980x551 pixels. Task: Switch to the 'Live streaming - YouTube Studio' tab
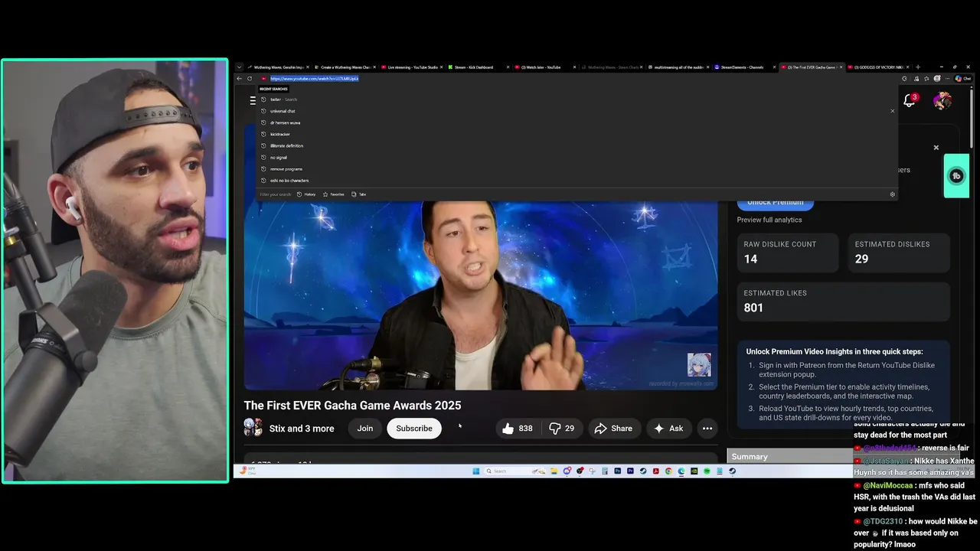pos(413,67)
